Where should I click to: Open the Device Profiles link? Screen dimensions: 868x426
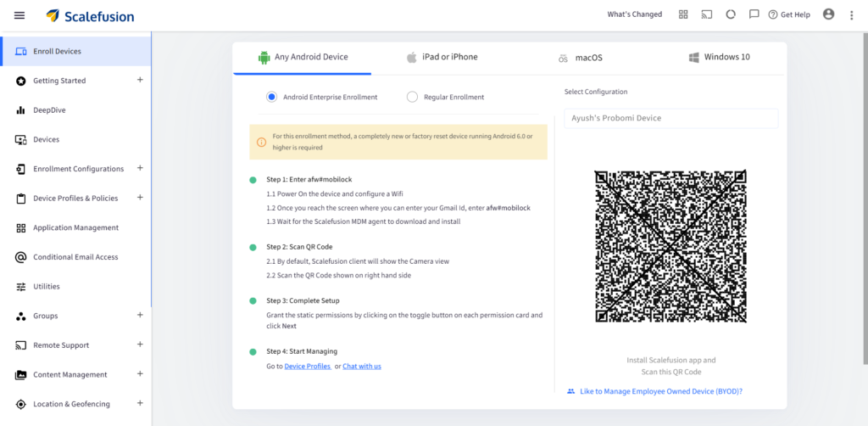pyautogui.click(x=307, y=366)
